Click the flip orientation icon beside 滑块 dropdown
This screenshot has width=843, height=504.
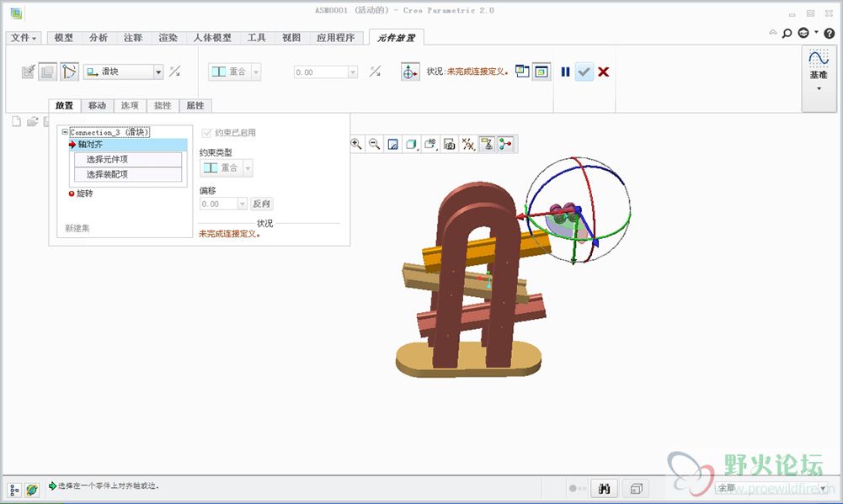pyautogui.click(x=174, y=72)
